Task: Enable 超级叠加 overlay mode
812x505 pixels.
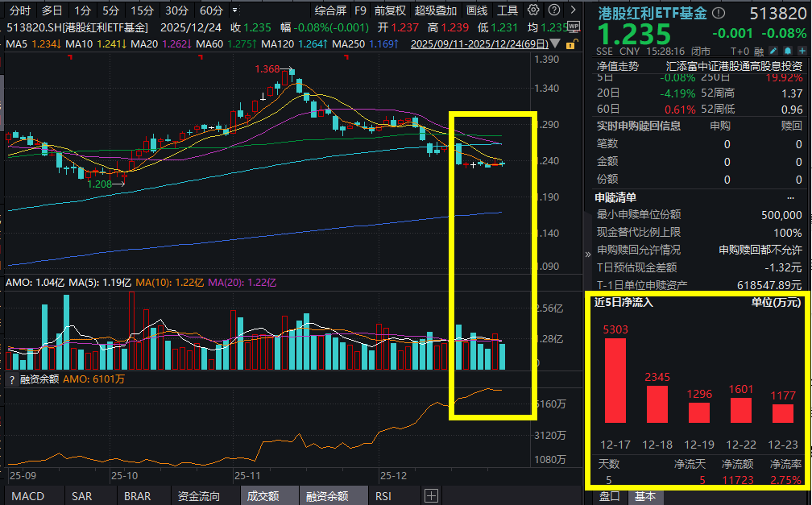Action: tap(436, 10)
